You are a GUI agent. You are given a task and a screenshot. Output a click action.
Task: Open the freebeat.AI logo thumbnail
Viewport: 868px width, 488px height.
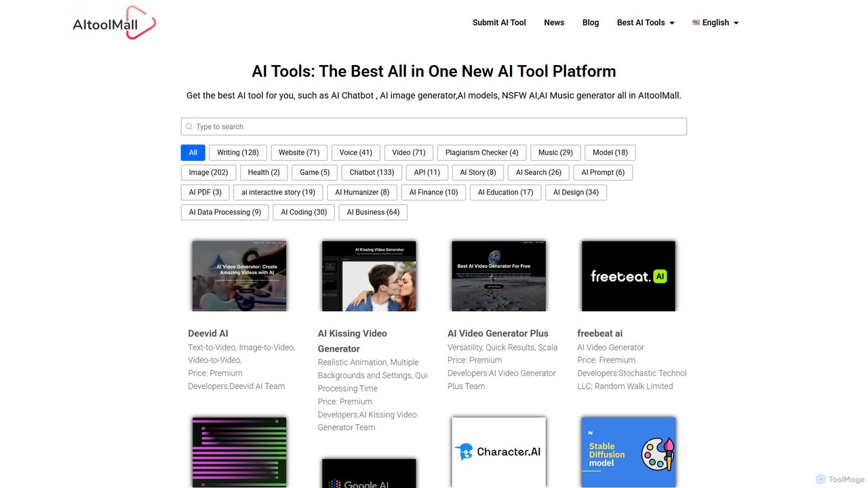[629, 276]
